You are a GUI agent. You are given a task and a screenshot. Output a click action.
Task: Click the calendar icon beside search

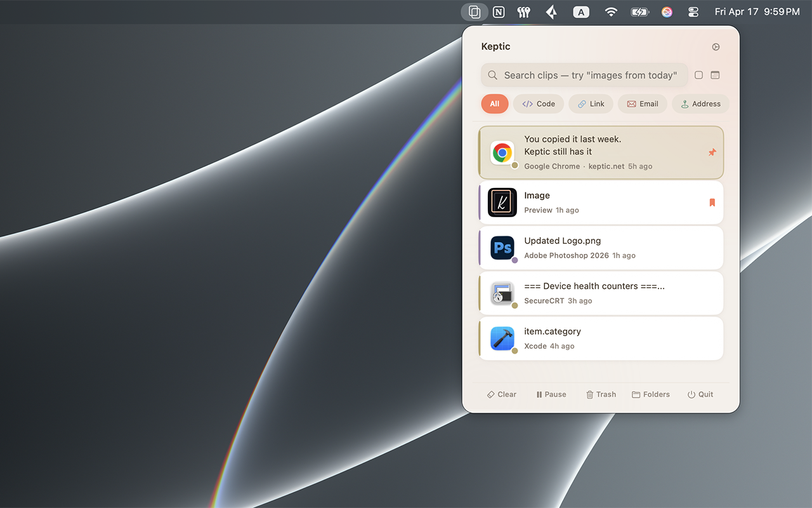[x=715, y=75]
